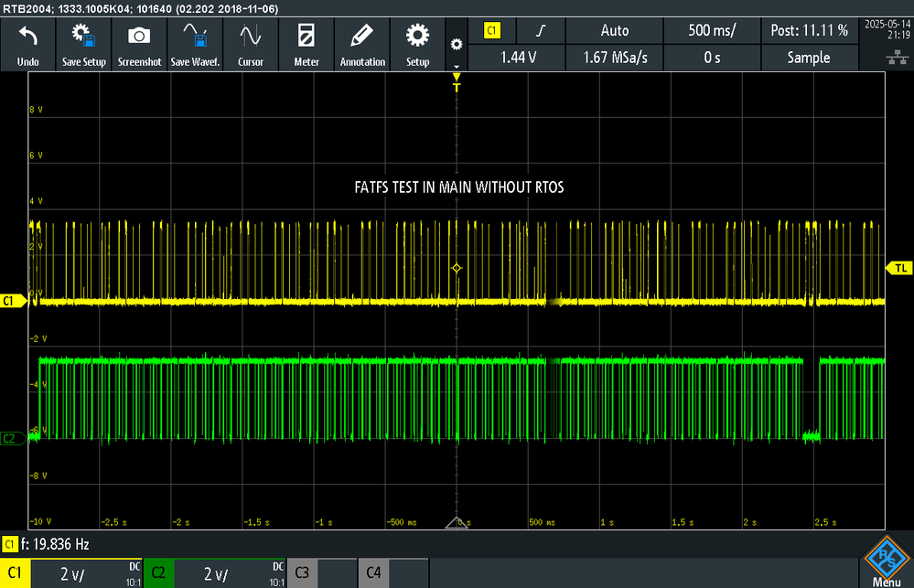Click the network connection status icon

pyautogui.click(x=898, y=57)
